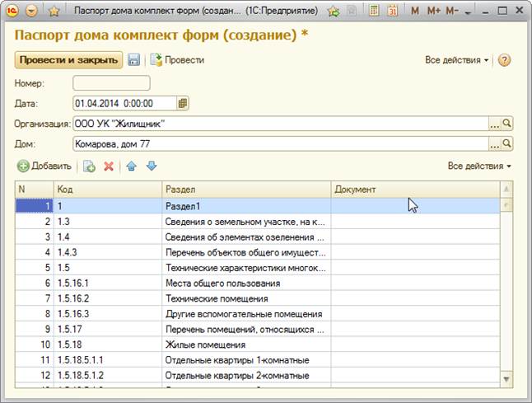Click the Добавить button
This screenshot has width=532, height=403.
44,166
